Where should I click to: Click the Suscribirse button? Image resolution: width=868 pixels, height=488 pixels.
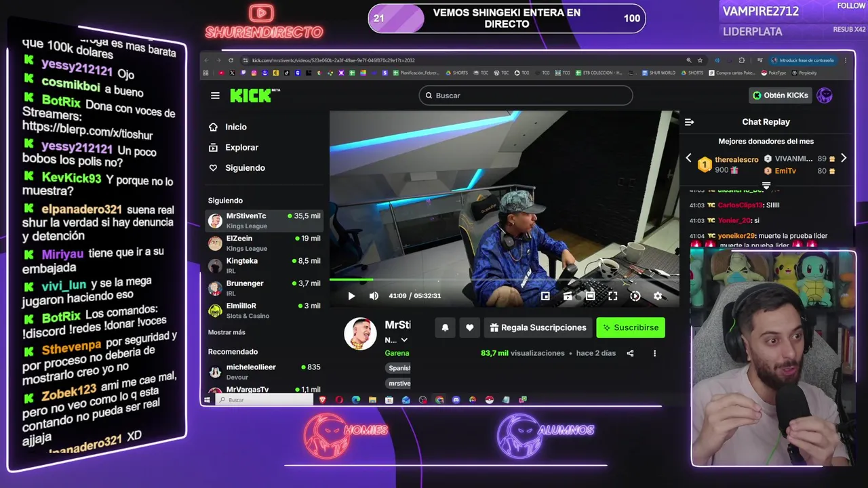(x=631, y=327)
